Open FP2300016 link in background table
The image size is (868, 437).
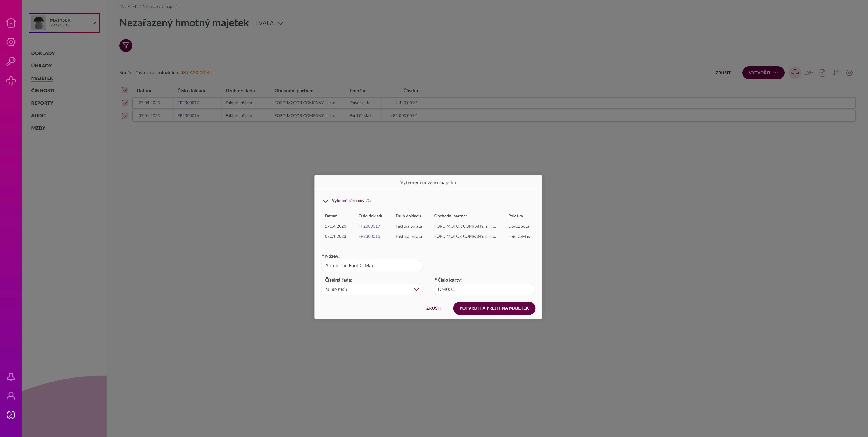[188, 116]
